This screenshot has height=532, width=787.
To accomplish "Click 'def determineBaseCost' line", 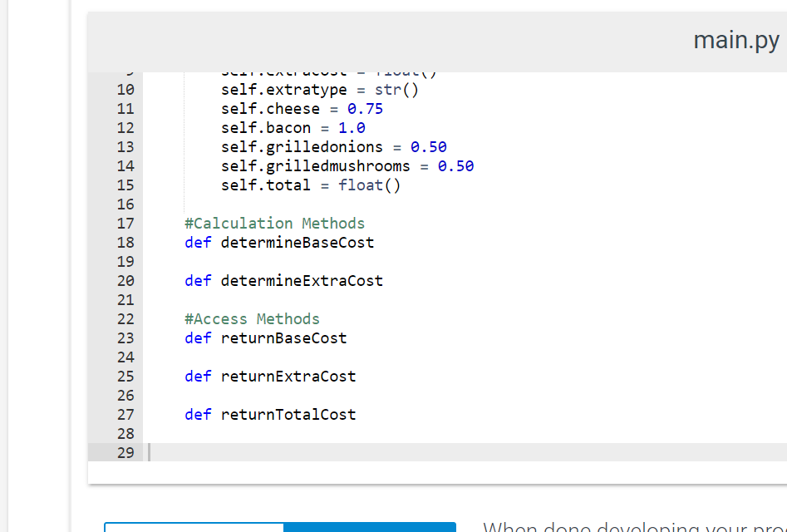I will [x=279, y=243].
